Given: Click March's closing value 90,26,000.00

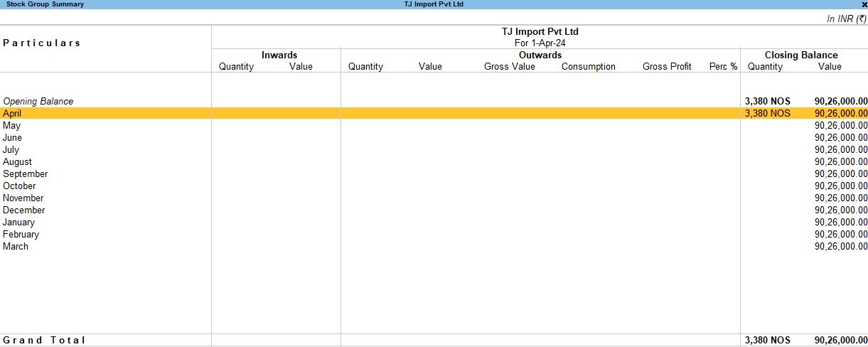Looking at the screenshot, I should tap(841, 246).
